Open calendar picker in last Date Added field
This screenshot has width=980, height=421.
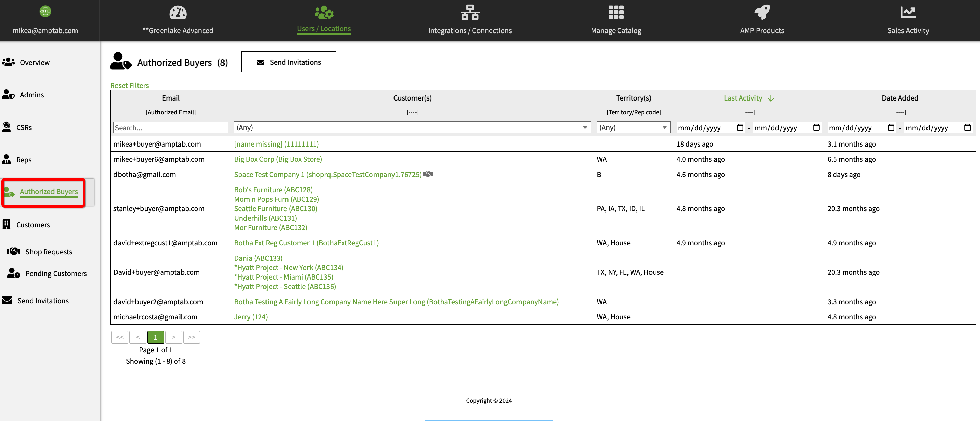[967, 127]
